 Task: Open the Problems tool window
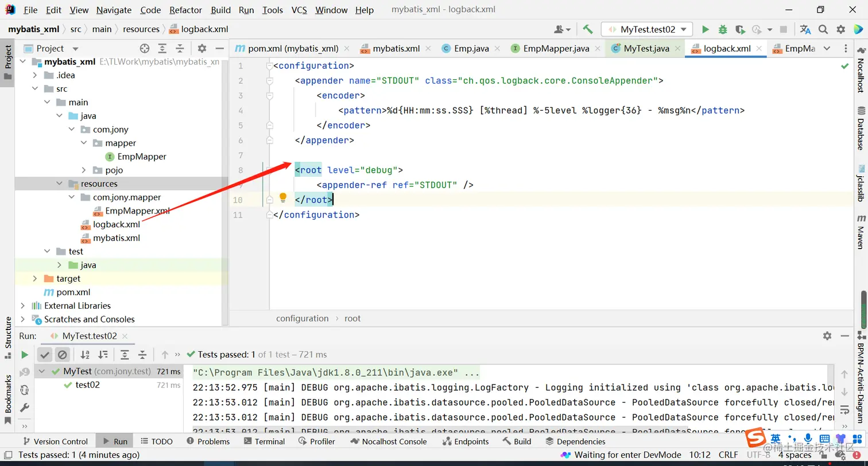coord(208,441)
